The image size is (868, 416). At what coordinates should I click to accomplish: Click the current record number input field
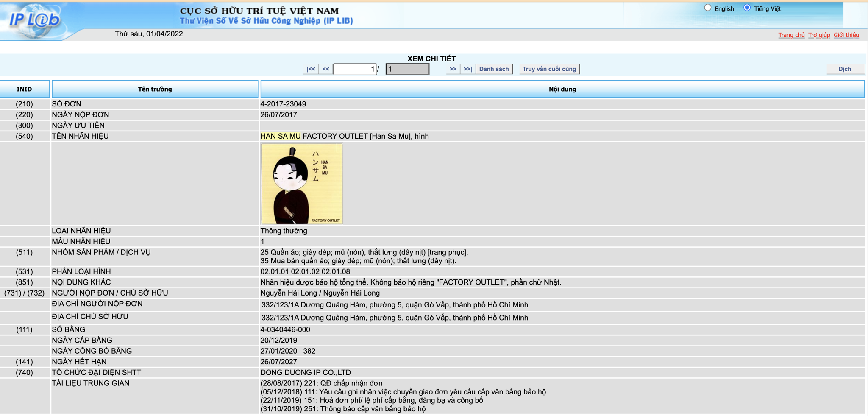(x=355, y=69)
